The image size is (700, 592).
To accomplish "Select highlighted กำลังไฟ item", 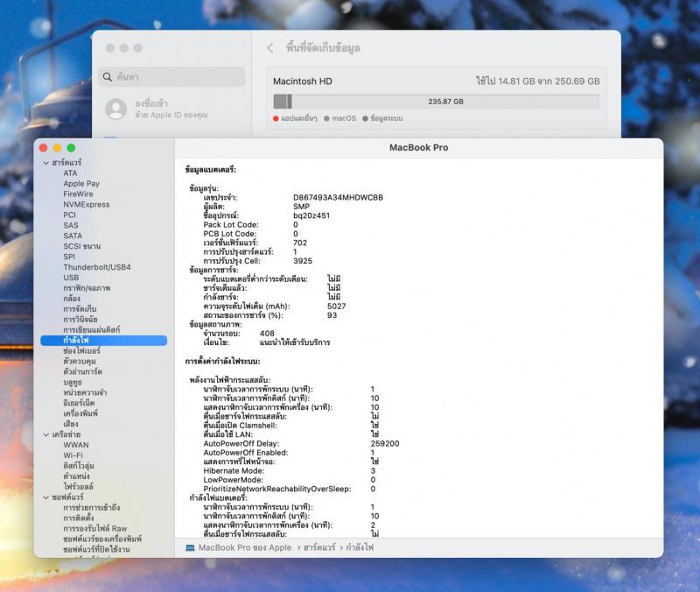I will coord(103,341).
